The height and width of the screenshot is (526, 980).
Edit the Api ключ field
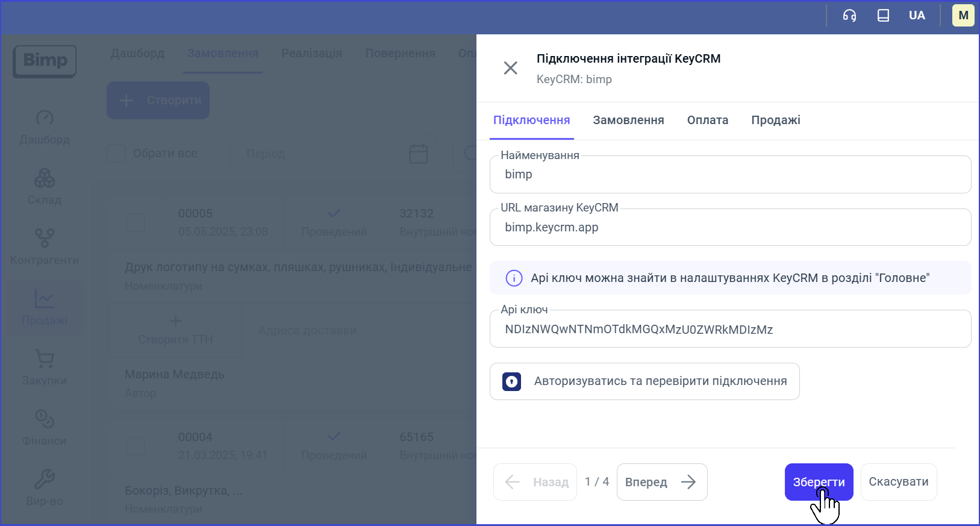tap(730, 329)
